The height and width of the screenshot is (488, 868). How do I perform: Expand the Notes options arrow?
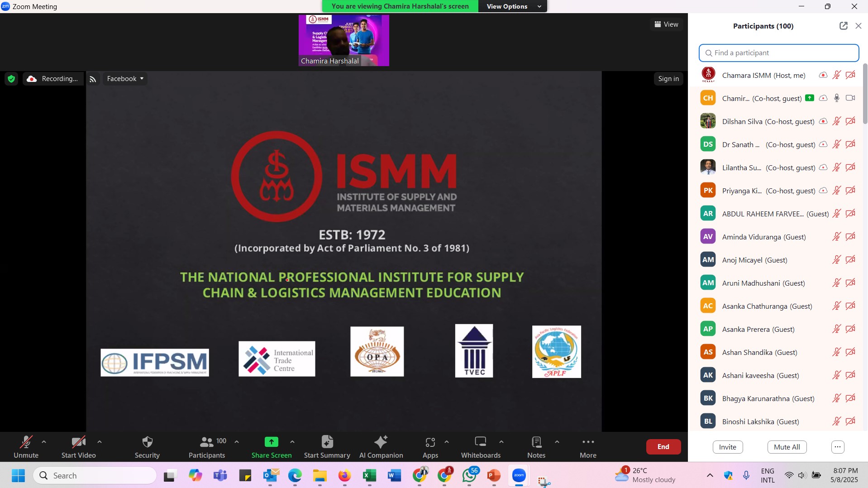click(557, 442)
